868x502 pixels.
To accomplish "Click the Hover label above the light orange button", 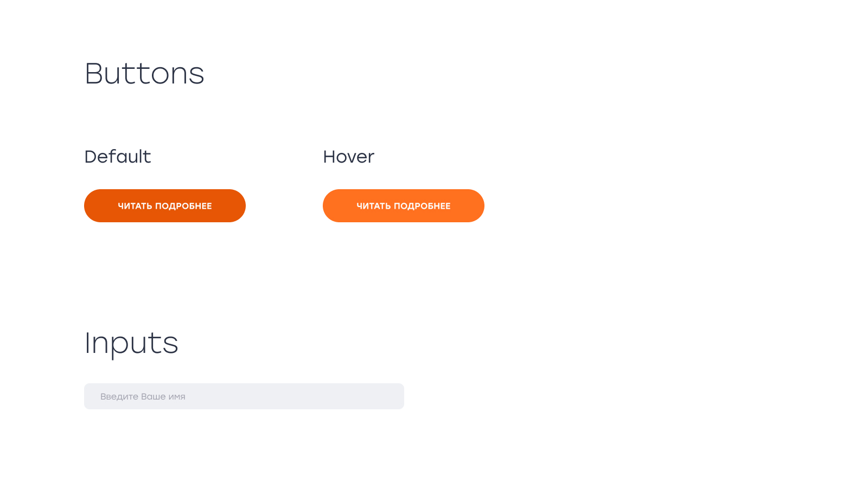I will (x=348, y=157).
